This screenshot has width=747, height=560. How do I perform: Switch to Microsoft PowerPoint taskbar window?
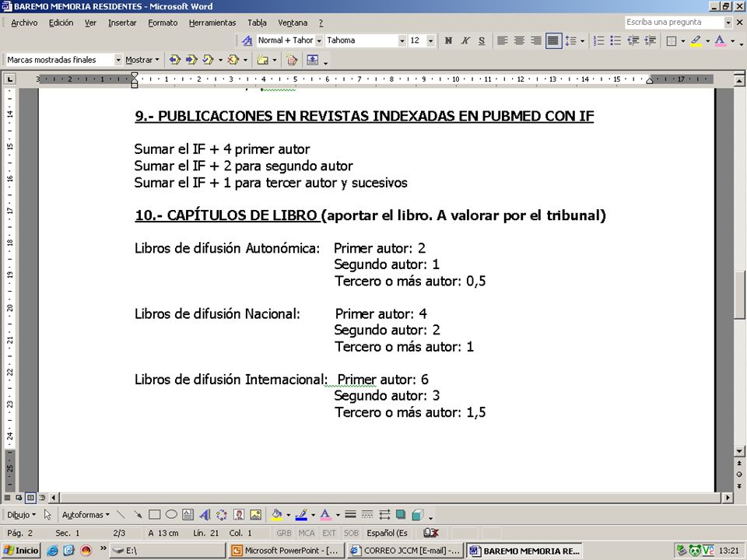(x=286, y=551)
